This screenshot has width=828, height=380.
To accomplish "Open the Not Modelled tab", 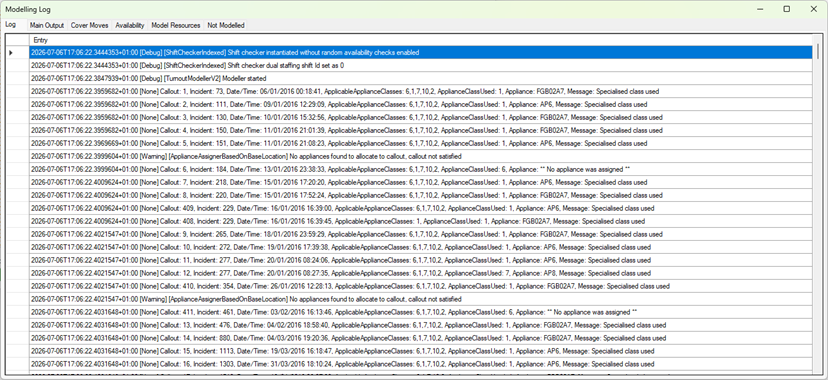I will [x=225, y=25].
